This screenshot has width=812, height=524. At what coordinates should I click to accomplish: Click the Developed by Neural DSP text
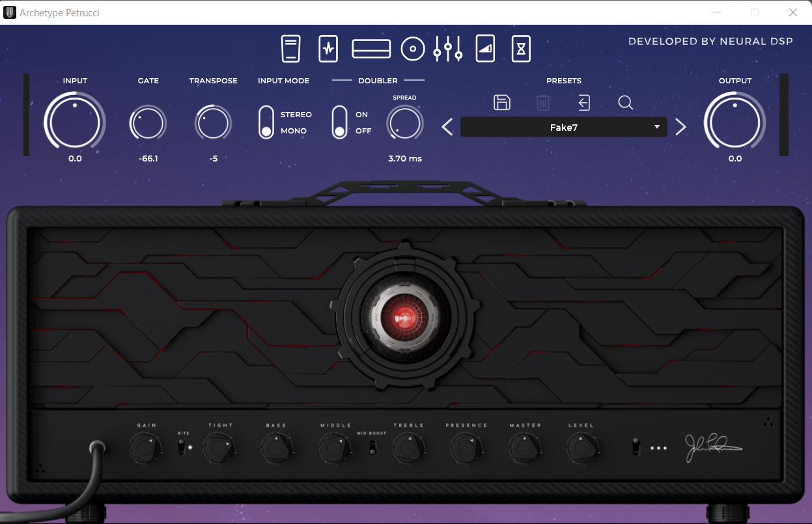[710, 42]
